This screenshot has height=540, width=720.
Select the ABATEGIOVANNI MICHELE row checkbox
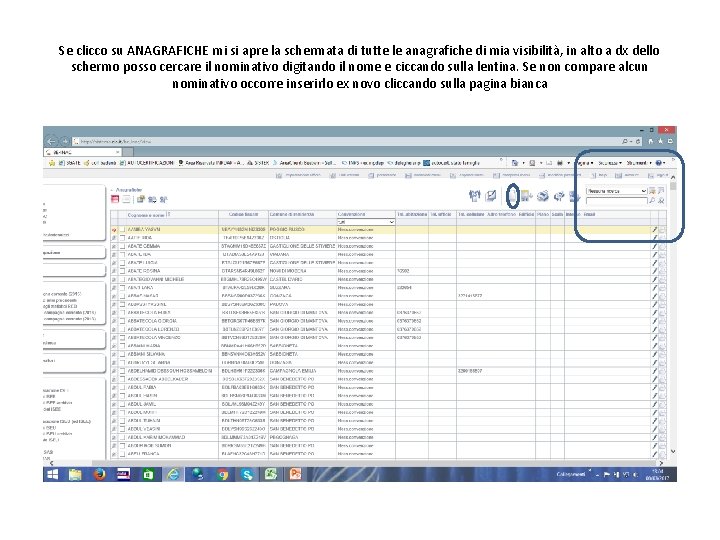click(x=122, y=279)
